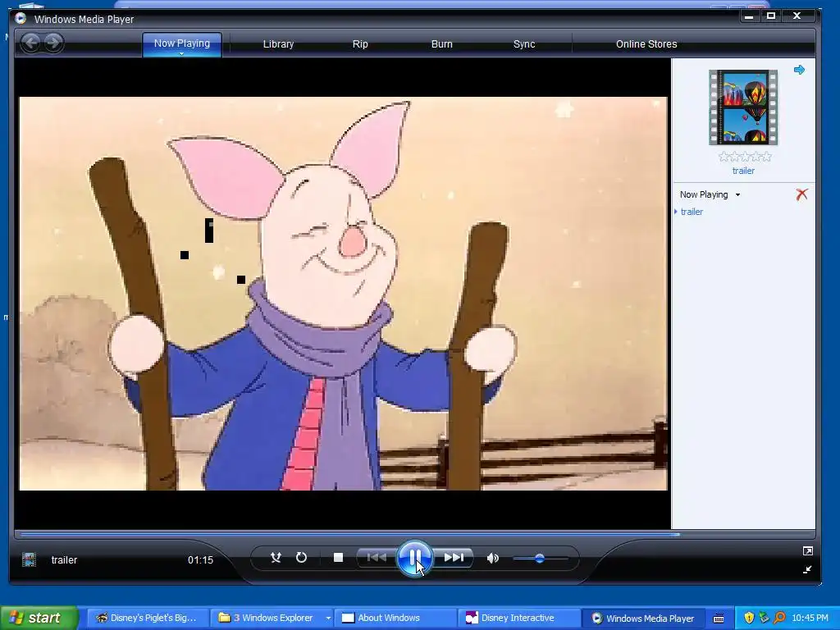The height and width of the screenshot is (630, 840).
Task: Open the Rip tab
Action: (x=360, y=44)
